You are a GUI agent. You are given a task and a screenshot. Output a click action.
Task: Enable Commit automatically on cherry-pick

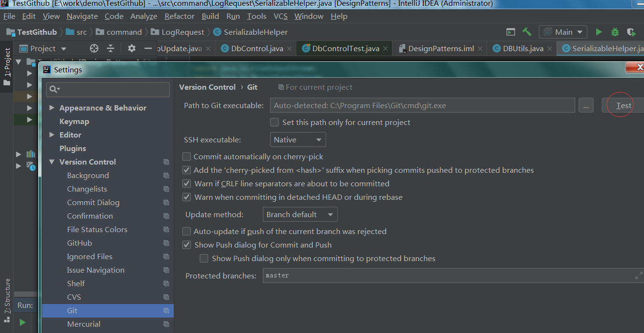coord(186,157)
